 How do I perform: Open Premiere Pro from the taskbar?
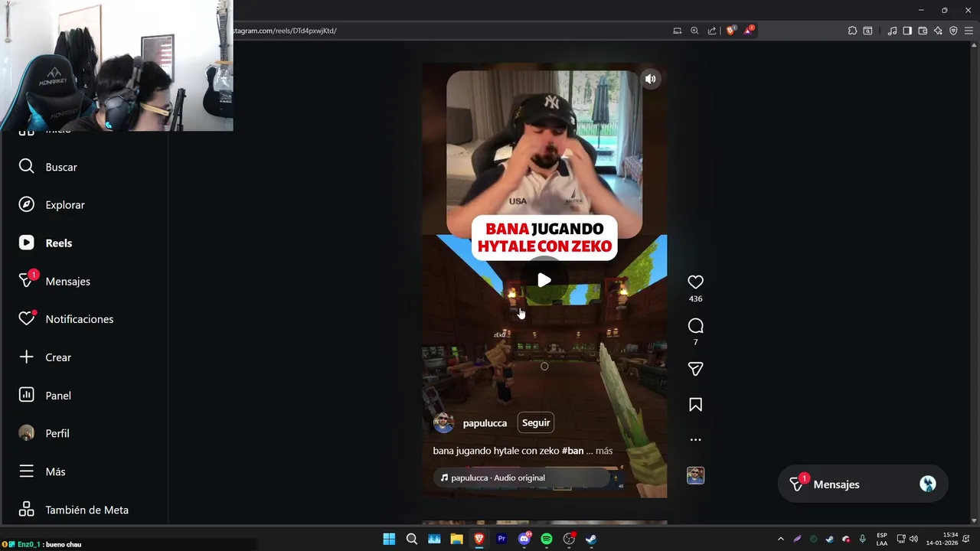click(501, 539)
